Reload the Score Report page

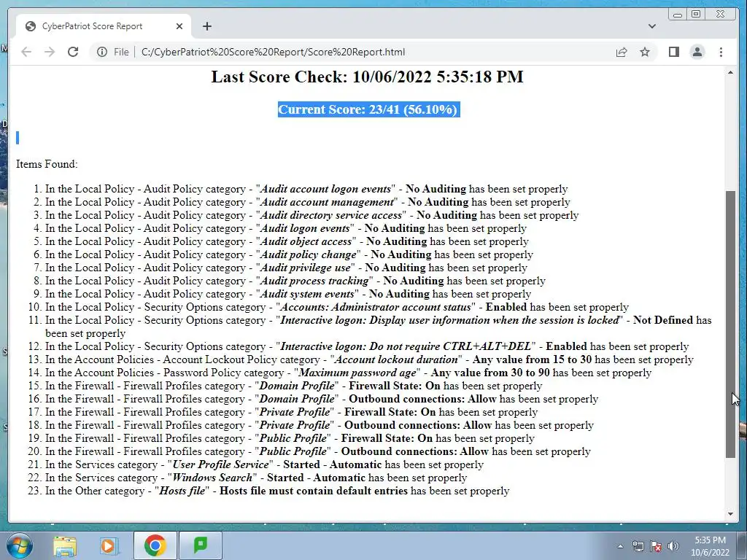pyautogui.click(x=73, y=52)
